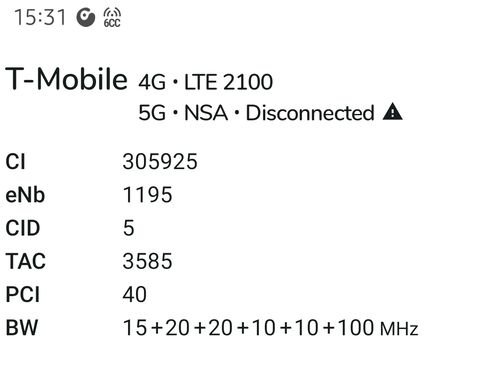Viewport: 480px width, 387px height.
Task: Select the CI value 305925
Action: [160, 162]
